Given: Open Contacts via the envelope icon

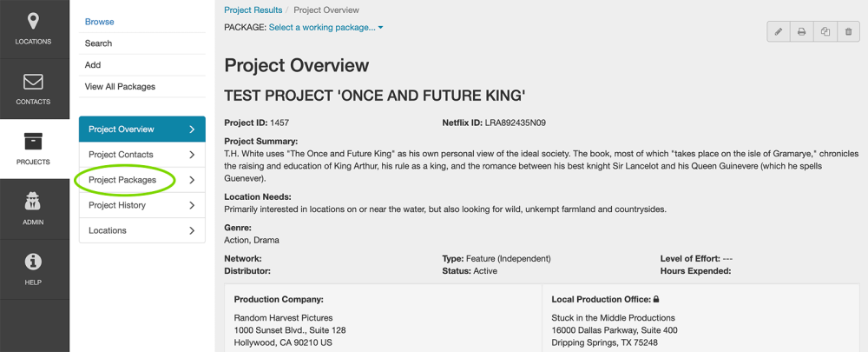Looking at the screenshot, I should [33, 82].
